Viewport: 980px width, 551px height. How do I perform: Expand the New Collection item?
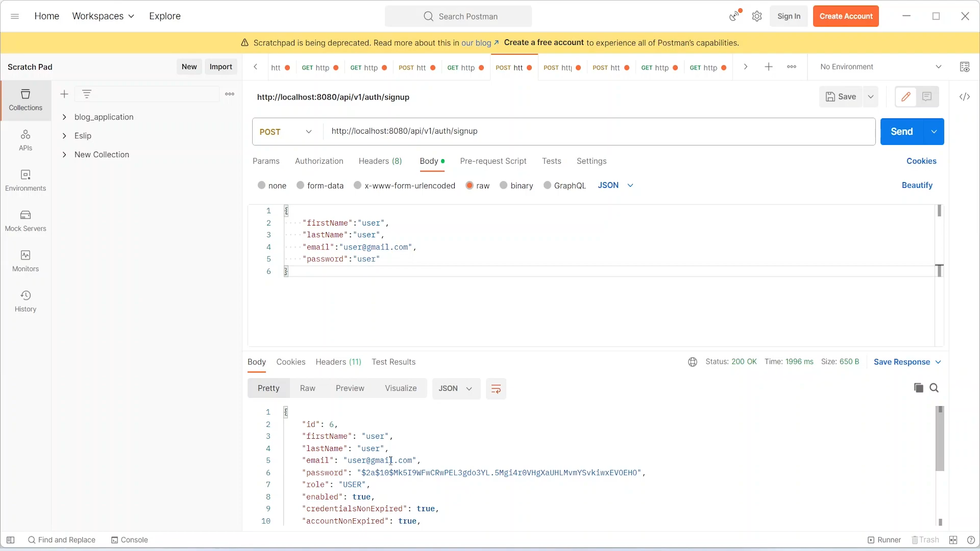coord(64,155)
